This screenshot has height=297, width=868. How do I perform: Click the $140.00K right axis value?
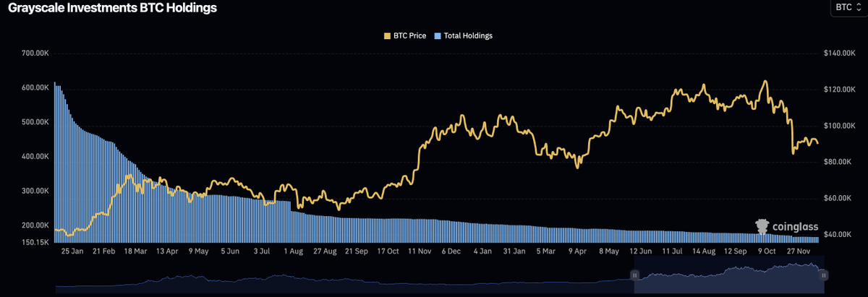[840, 53]
